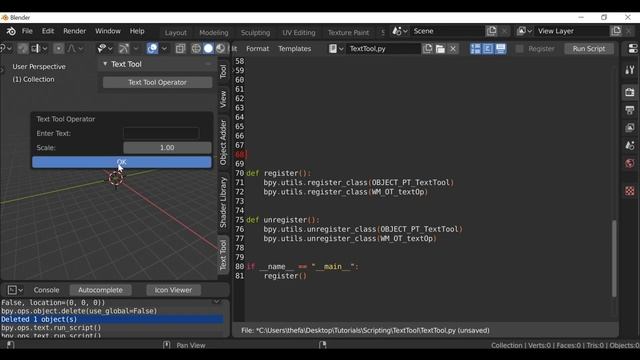The image size is (640, 360).
Task: Click the Enter Text input field
Action: point(161,133)
